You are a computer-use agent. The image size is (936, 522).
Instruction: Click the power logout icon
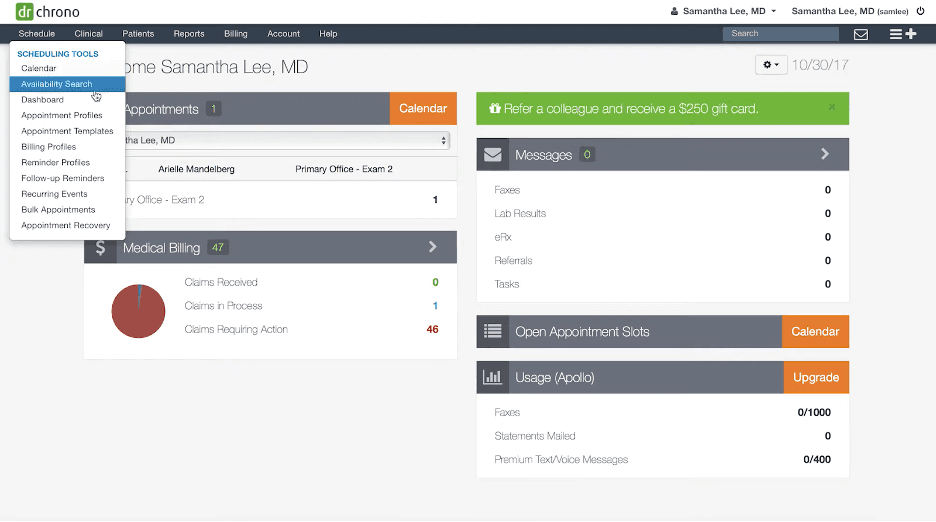tap(921, 11)
